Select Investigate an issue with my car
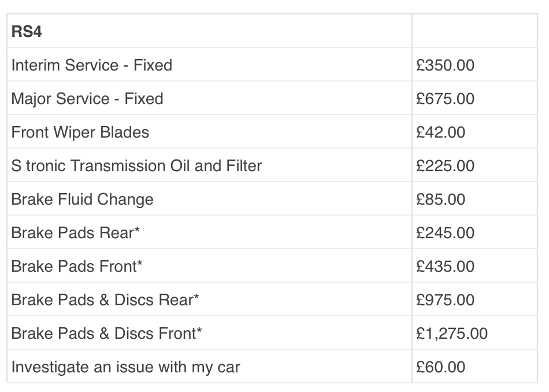The image size is (549, 392). click(x=125, y=367)
